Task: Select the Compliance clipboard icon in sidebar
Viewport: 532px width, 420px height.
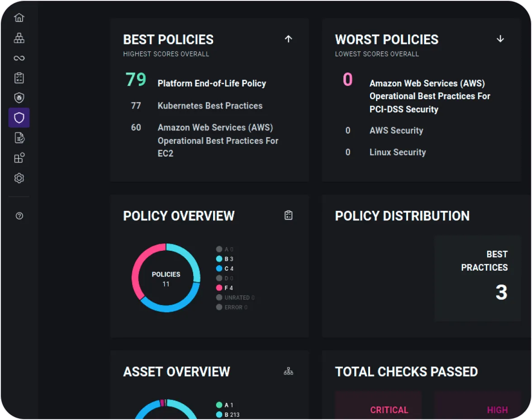Action: click(x=19, y=78)
